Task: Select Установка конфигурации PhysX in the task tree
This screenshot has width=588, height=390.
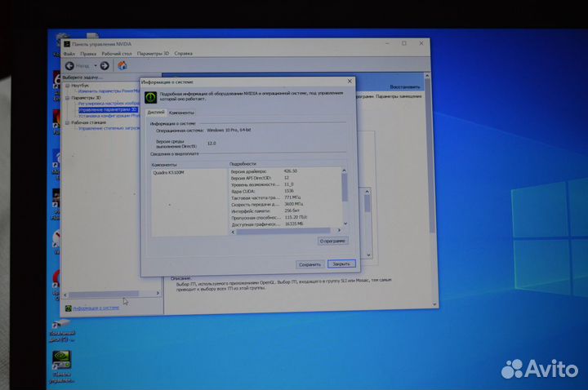Action: [x=109, y=116]
